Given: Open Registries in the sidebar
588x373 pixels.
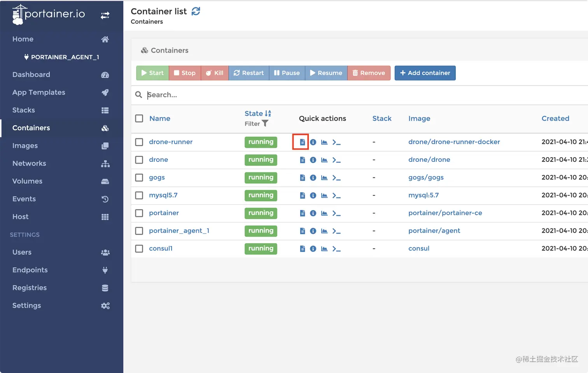Looking at the screenshot, I should pyautogui.click(x=61, y=288).
